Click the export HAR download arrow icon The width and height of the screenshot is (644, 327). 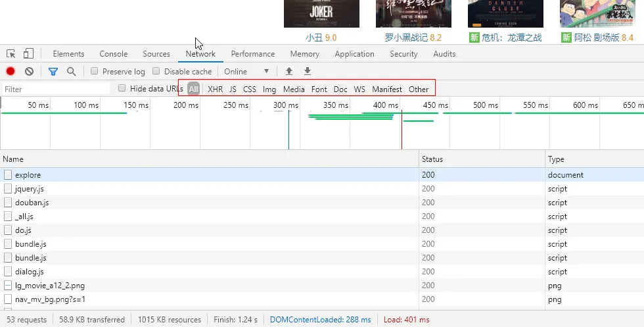(307, 71)
